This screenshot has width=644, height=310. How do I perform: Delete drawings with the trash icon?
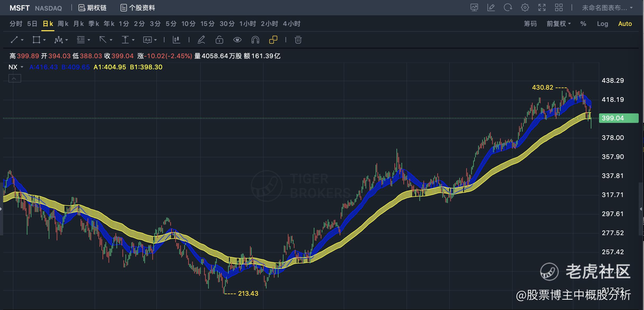coord(298,40)
